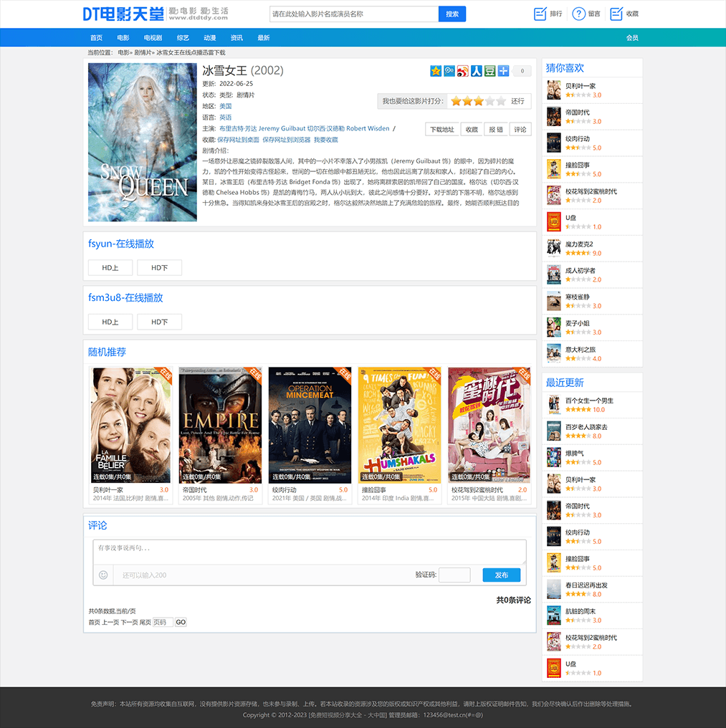Open the 电视剧 navigation menu item
Viewport: 726px width, 728px height.
pos(153,38)
